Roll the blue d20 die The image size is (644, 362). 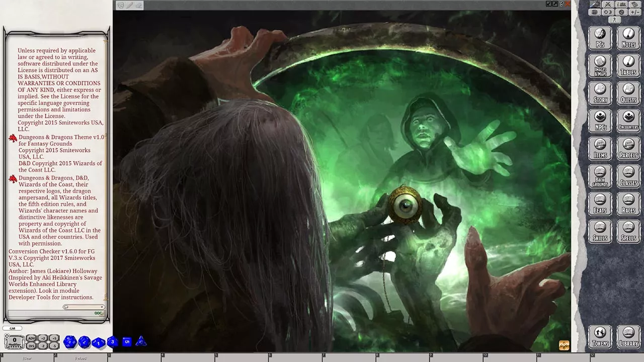click(x=70, y=342)
